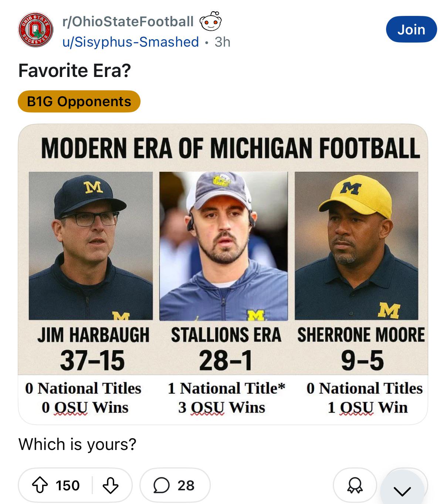Click the 150 vote count
Screen dimensions: 446x504
(x=68, y=485)
